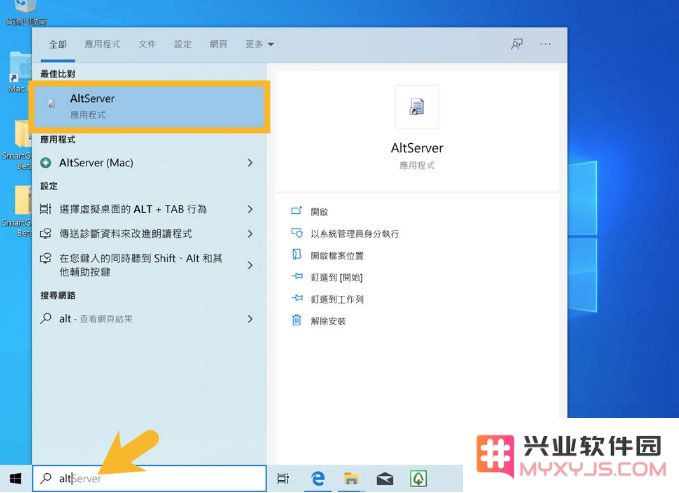The width and height of the screenshot is (679, 493).
Task: Select the alt web search result
Action: (96, 319)
